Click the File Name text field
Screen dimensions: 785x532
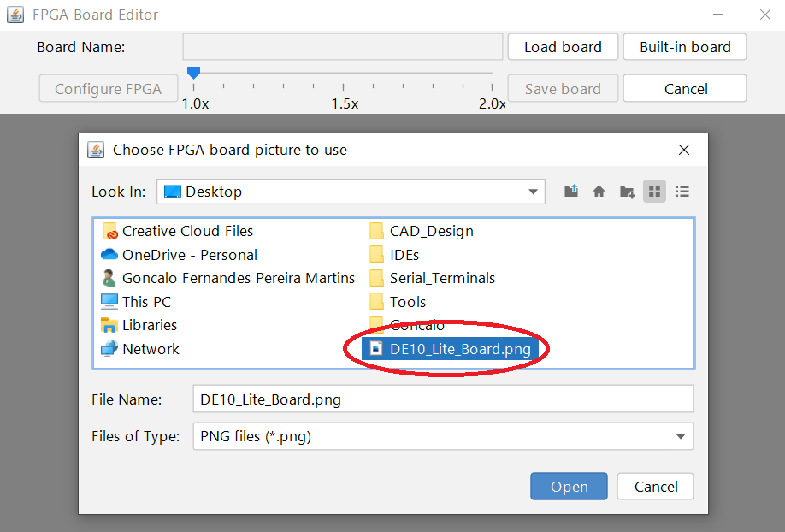(x=443, y=399)
